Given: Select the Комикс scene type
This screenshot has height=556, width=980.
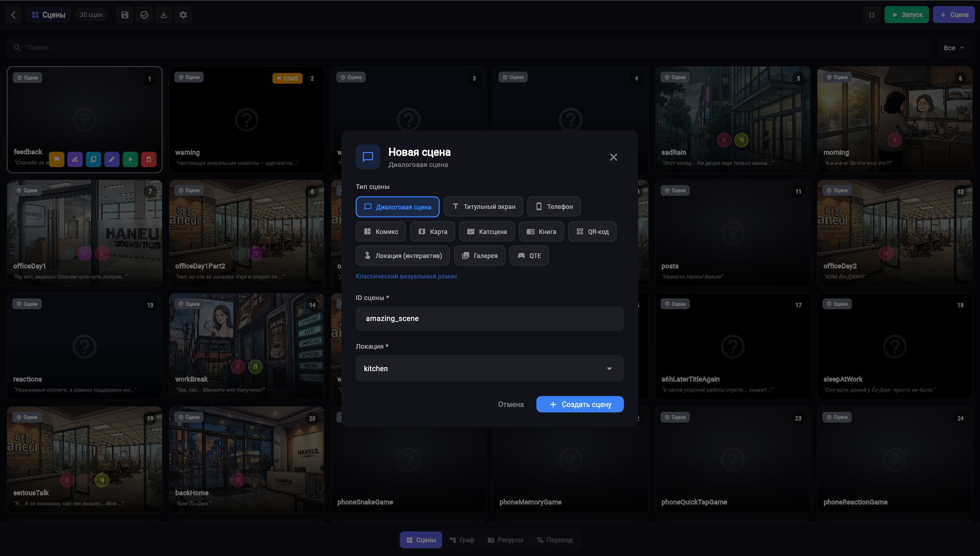Looking at the screenshot, I should pyautogui.click(x=381, y=231).
